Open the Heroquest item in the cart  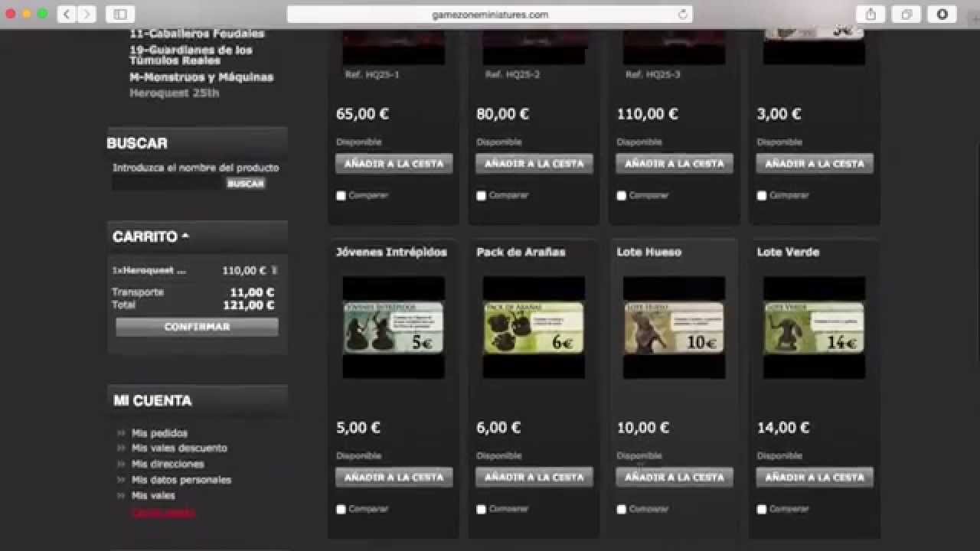[154, 271]
